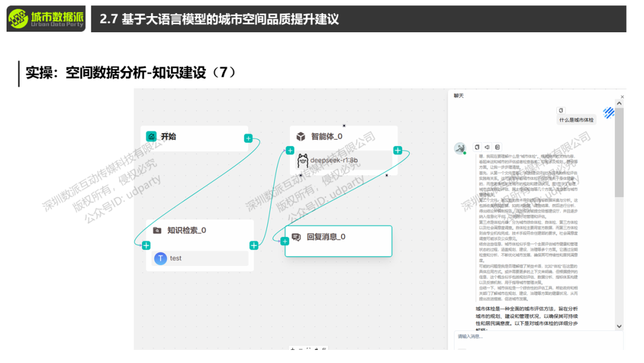Click the plus connector on 开始 node
Viewport: 644px width, 363px height.
[248, 139]
